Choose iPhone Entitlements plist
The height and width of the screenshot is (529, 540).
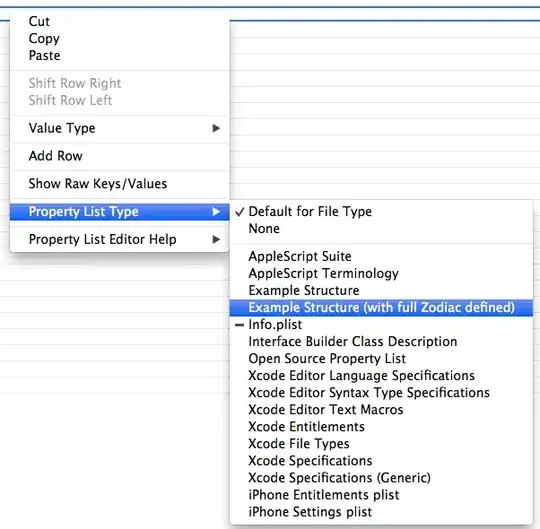tap(381, 495)
